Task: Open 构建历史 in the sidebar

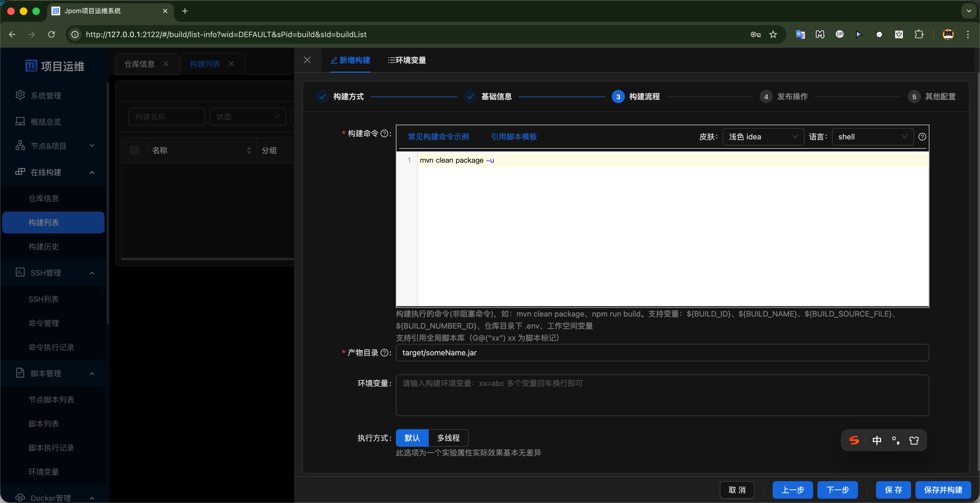Action: tap(44, 247)
